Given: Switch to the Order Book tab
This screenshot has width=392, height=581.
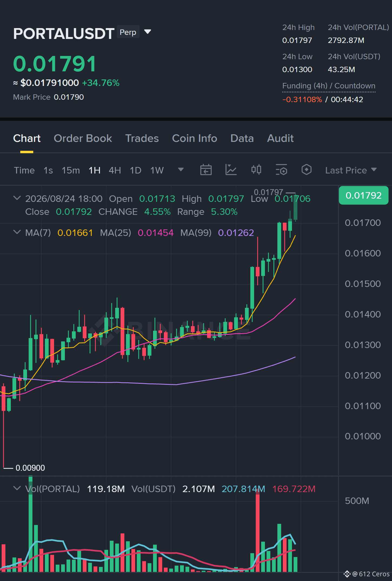Looking at the screenshot, I should (x=83, y=138).
